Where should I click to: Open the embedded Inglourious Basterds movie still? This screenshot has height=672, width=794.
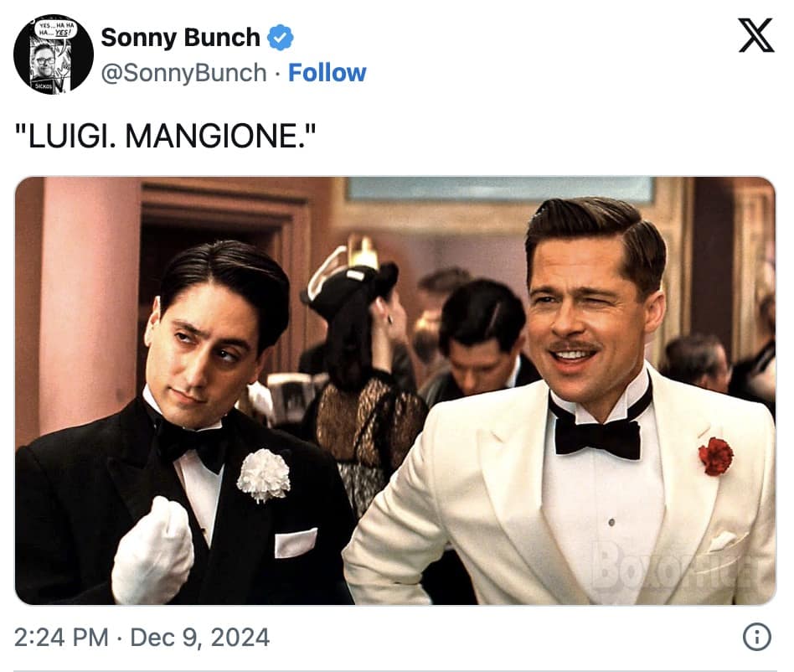coord(397,390)
